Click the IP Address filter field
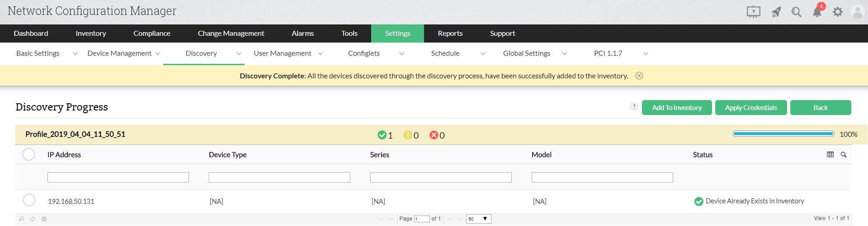868x226 pixels. pyautogui.click(x=118, y=177)
